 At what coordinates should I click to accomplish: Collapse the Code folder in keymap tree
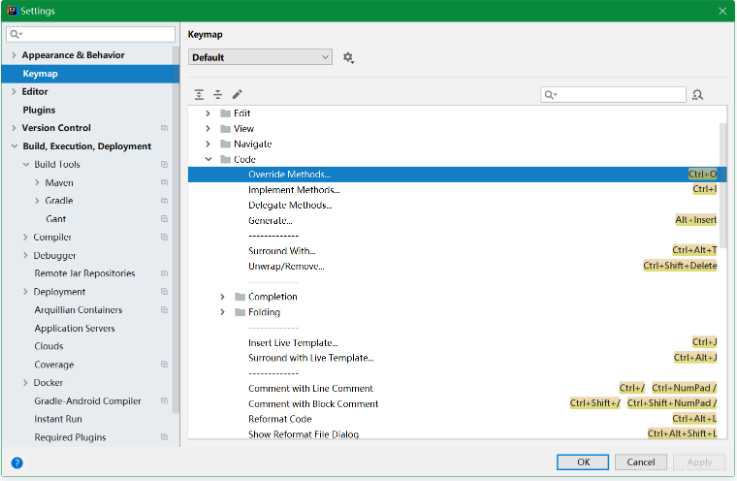pos(208,159)
